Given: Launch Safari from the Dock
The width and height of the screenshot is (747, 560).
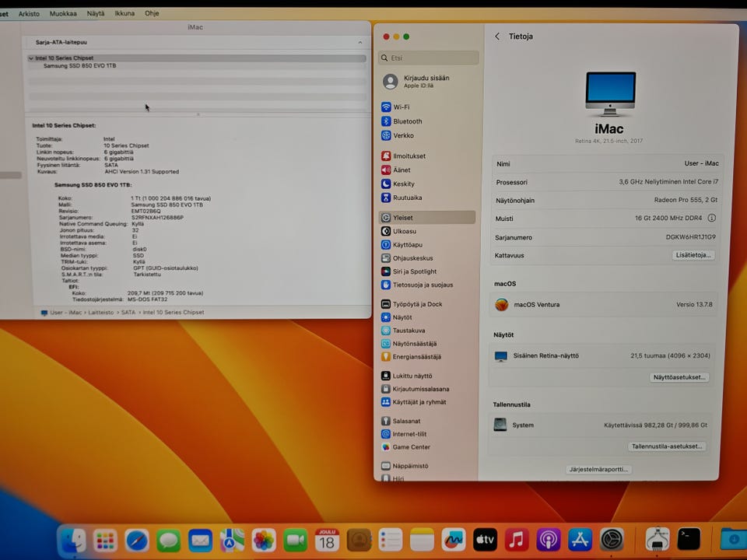Looking at the screenshot, I should pos(137,539).
